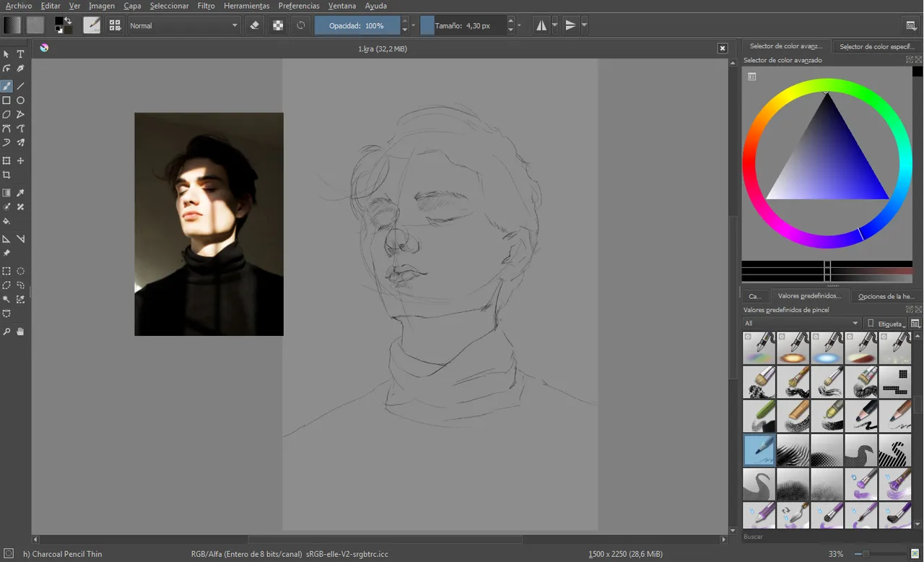924x562 pixels.
Task: Select the Reference Images pin tool
Action: (6, 253)
